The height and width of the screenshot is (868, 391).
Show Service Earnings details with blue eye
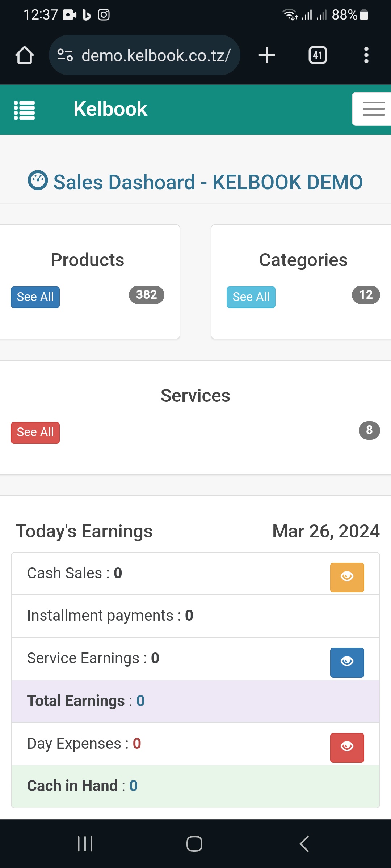347,662
